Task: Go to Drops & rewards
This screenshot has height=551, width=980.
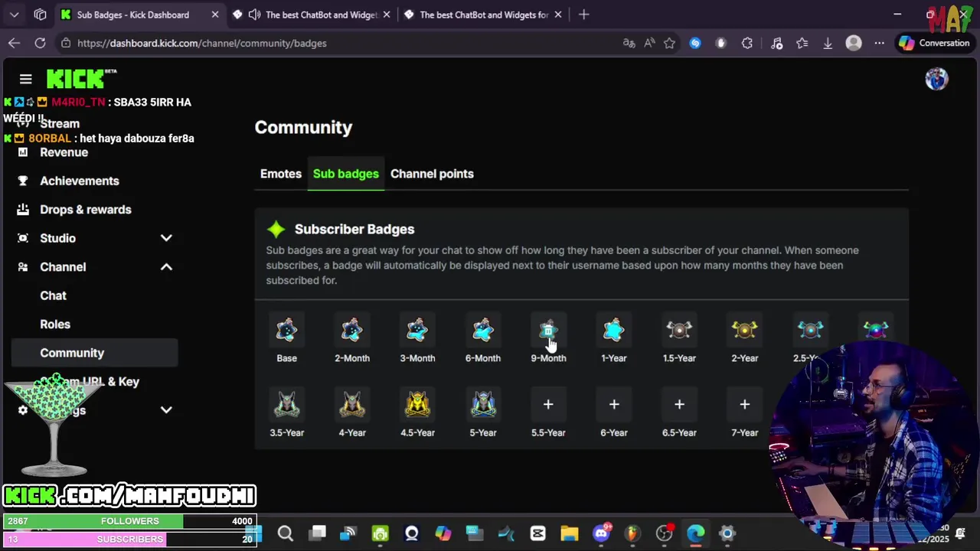Action: [x=86, y=210]
